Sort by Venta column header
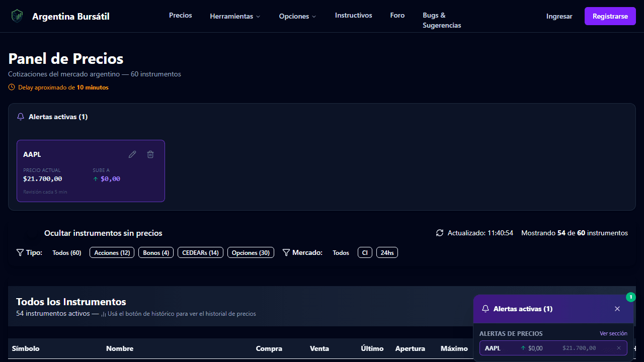The height and width of the screenshot is (362, 644). (x=320, y=348)
